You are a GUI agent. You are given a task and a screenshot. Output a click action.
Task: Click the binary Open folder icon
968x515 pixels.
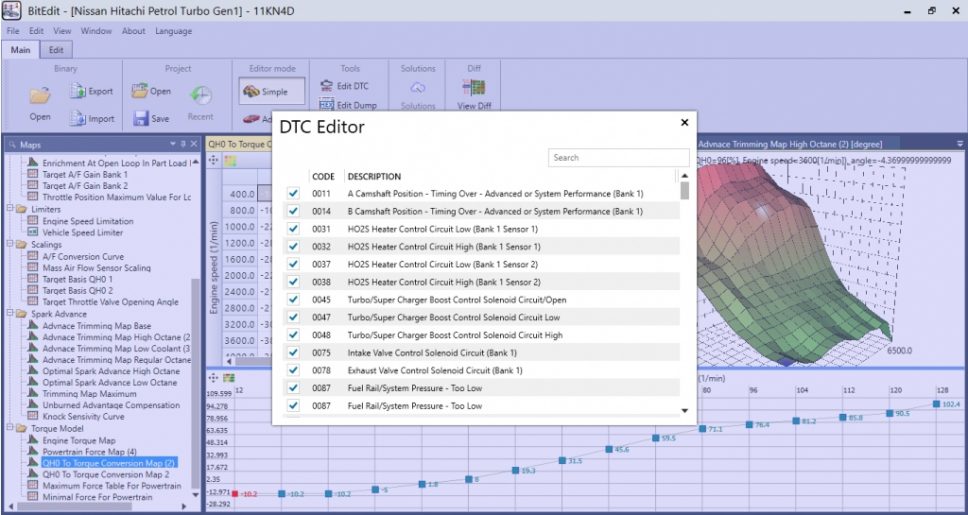click(40, 96)
